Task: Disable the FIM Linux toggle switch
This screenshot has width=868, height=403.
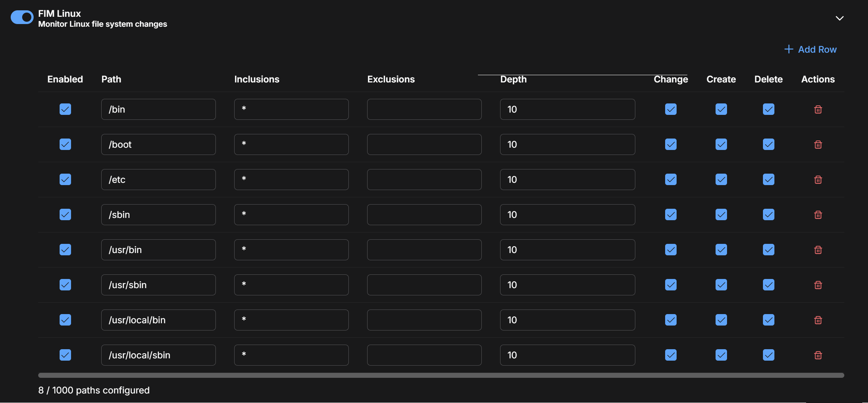Action: [x=22, y=17]
